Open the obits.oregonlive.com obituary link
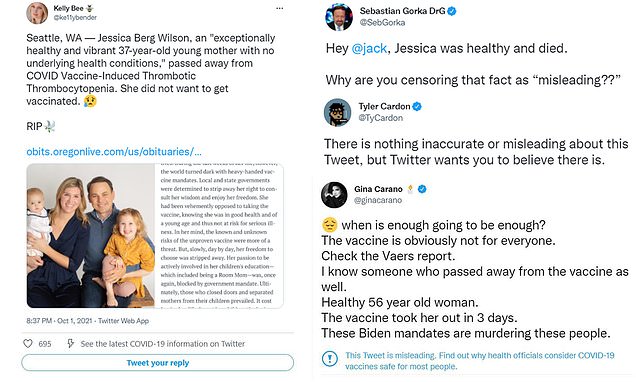The width and height of the screenshot is (636, 382). point(114,152)
